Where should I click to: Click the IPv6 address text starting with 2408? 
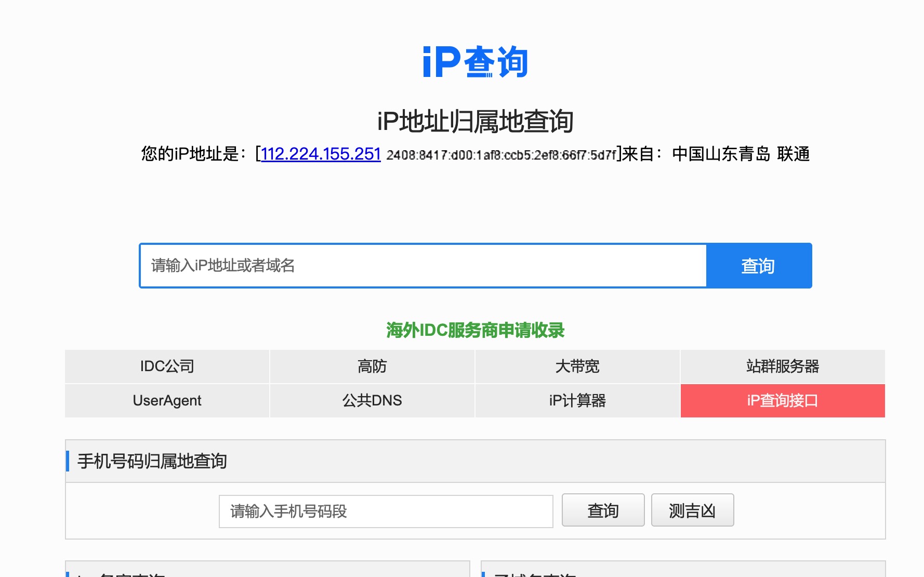point(501,155)
